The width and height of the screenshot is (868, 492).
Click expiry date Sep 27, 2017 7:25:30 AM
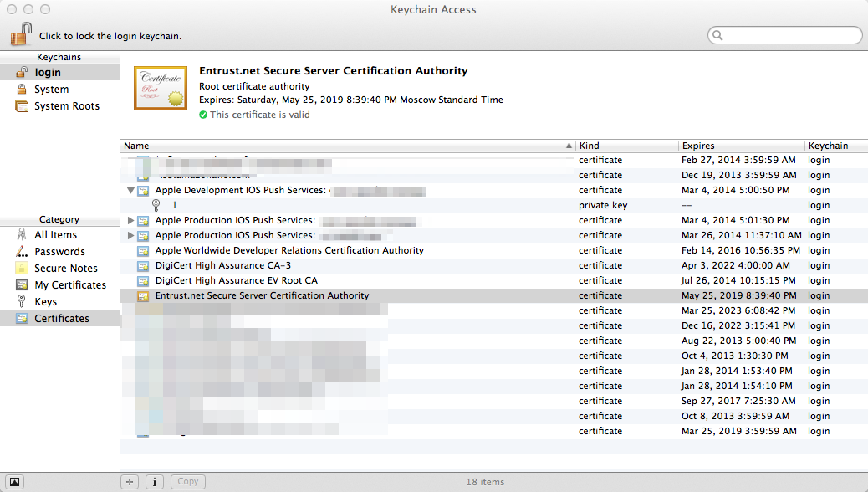pos(738,401)
